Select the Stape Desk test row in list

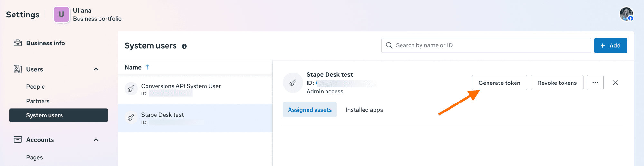195,118
